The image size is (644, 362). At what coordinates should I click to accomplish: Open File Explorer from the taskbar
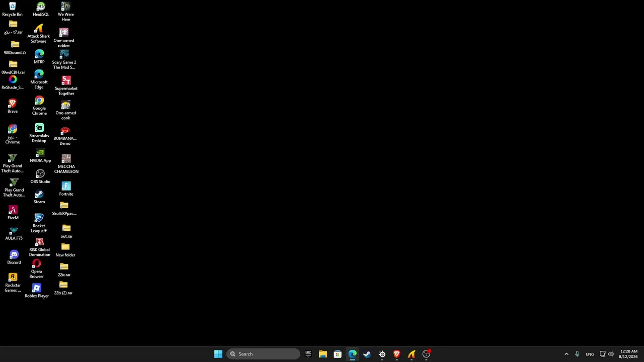click(323, 354)
